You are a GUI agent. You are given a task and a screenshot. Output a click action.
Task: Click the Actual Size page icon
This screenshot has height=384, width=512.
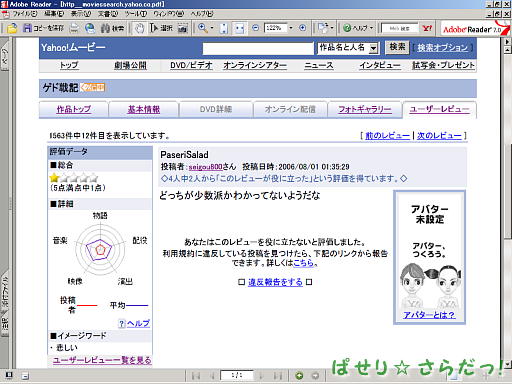pos(224,28)
